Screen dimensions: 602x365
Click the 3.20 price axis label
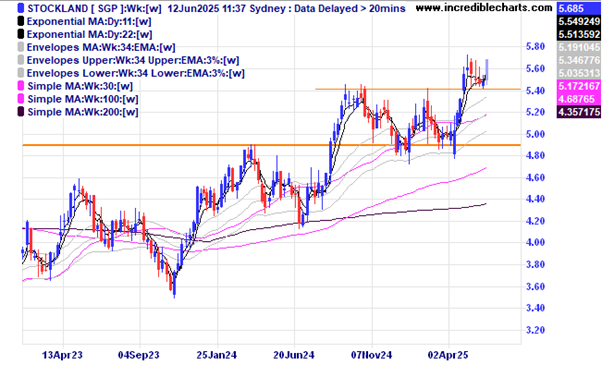point(535,330)
